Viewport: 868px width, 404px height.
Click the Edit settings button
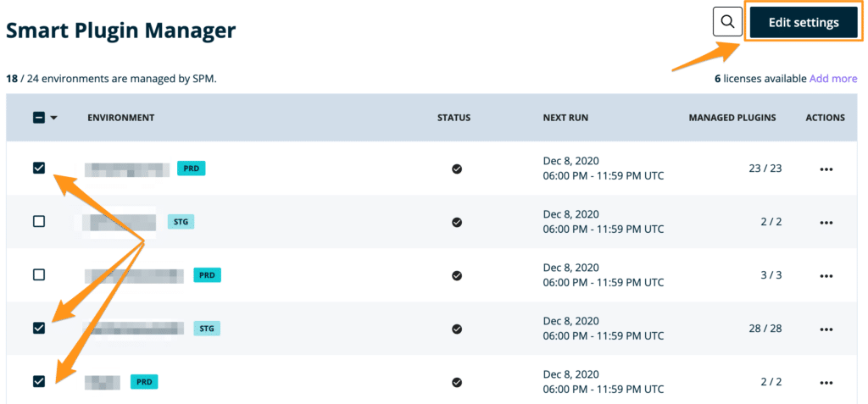pyautogui.click(x=803, y=23)
